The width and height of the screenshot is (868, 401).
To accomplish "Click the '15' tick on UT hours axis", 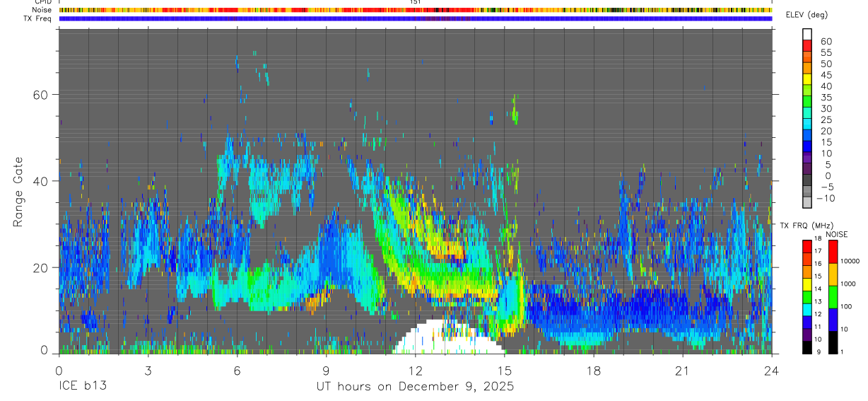I will click(504, 371).
